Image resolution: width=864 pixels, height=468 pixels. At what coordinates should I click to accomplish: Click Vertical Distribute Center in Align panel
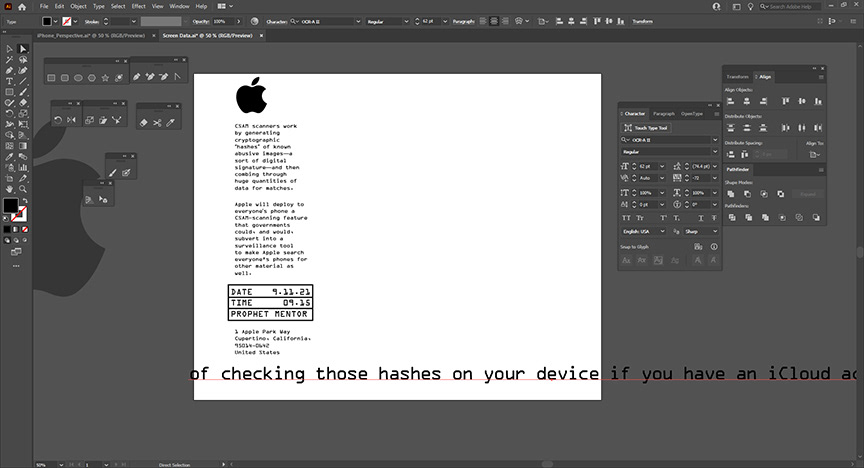point(747,128)
